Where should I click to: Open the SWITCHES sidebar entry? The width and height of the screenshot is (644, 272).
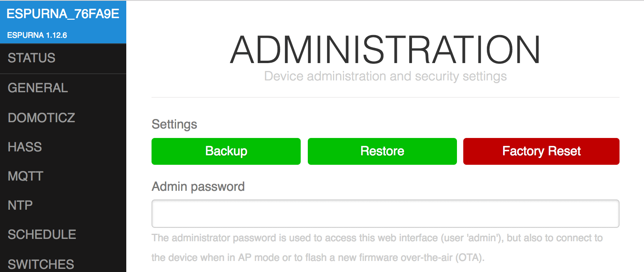click(41, 264)
